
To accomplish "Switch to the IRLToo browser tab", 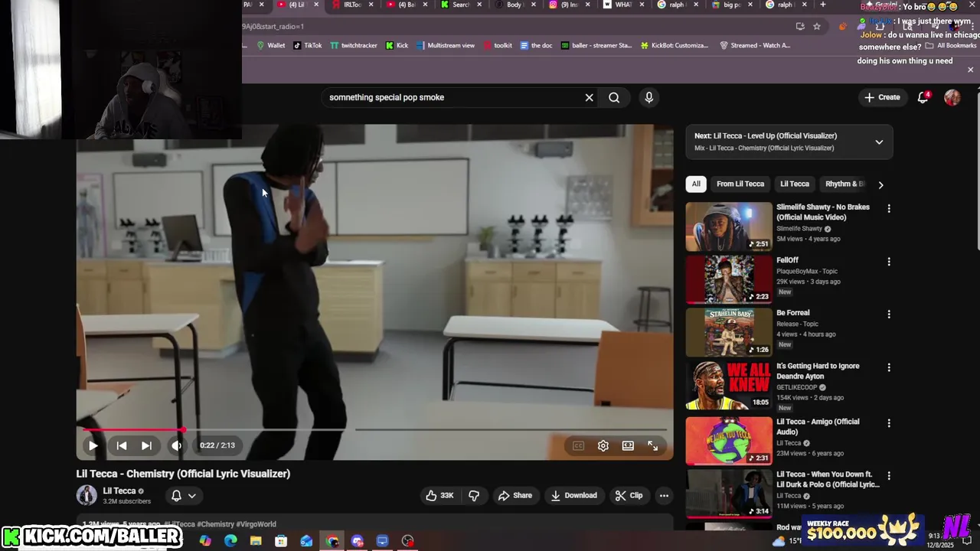I will pyautogui.click(x=351, y=5).
